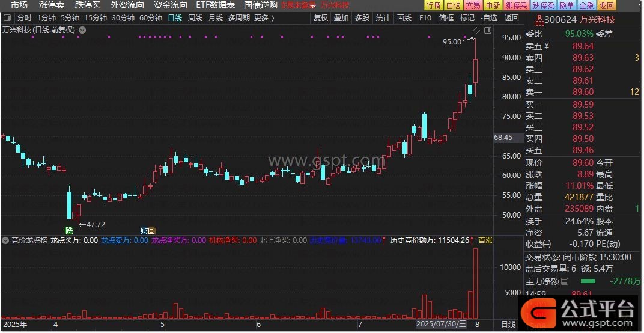
Task: Toggle the left sidebar panel icon
Action: tap(7, 18)
